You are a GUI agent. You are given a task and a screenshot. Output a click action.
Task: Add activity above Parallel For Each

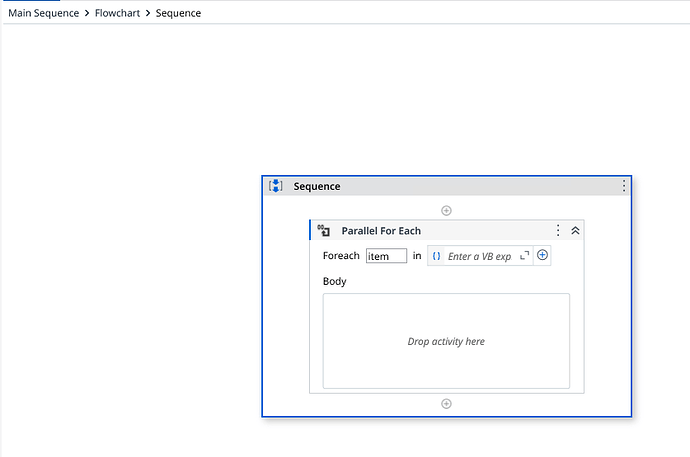446,211
